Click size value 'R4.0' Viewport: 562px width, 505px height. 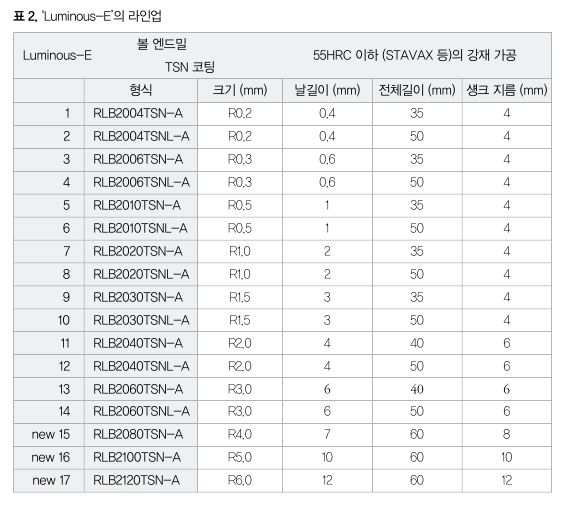[x=240, y=434]
